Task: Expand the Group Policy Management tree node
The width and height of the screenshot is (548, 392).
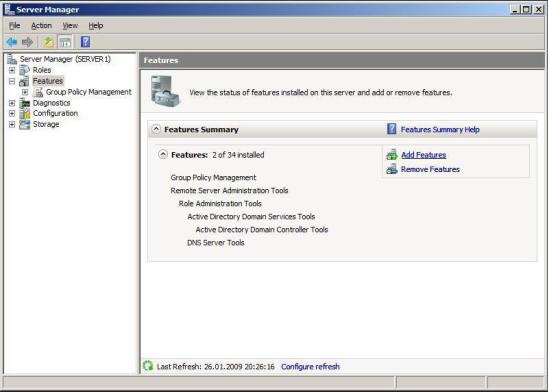Action: pyautogui.click(x=25, y=92)
